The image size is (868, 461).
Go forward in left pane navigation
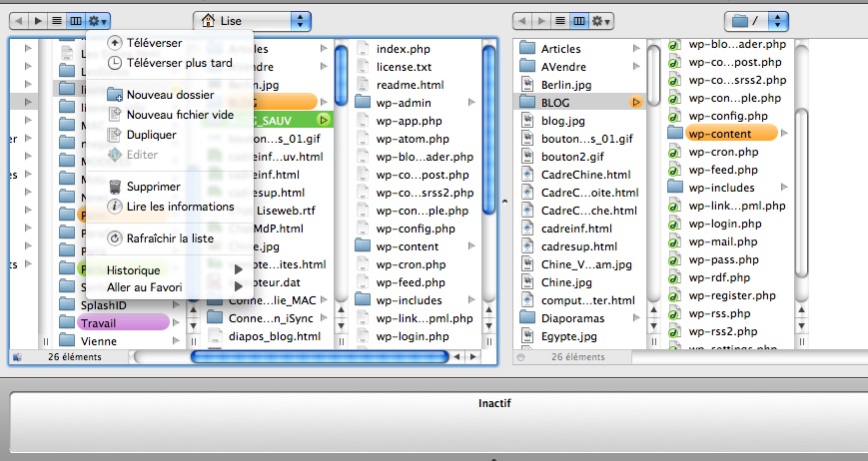pos(38,20)
